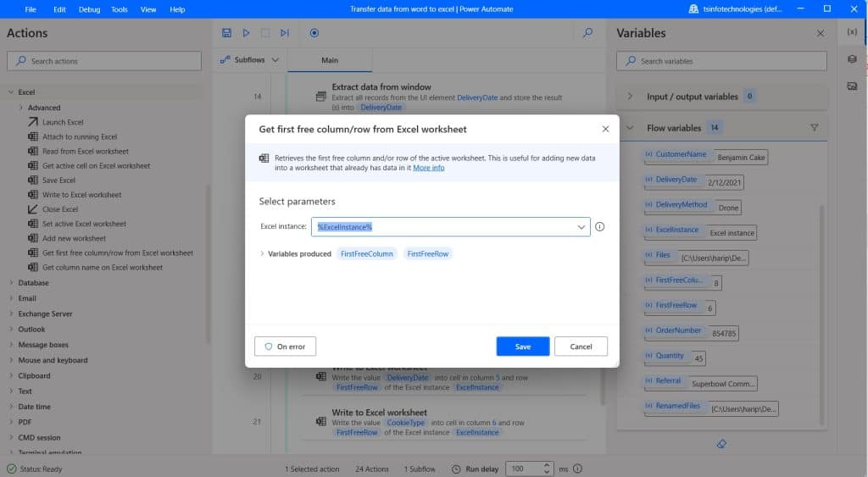This screenshot has width=868, height=477.
Task: Start the recorder with the circle icon
Action: point(314,33)
